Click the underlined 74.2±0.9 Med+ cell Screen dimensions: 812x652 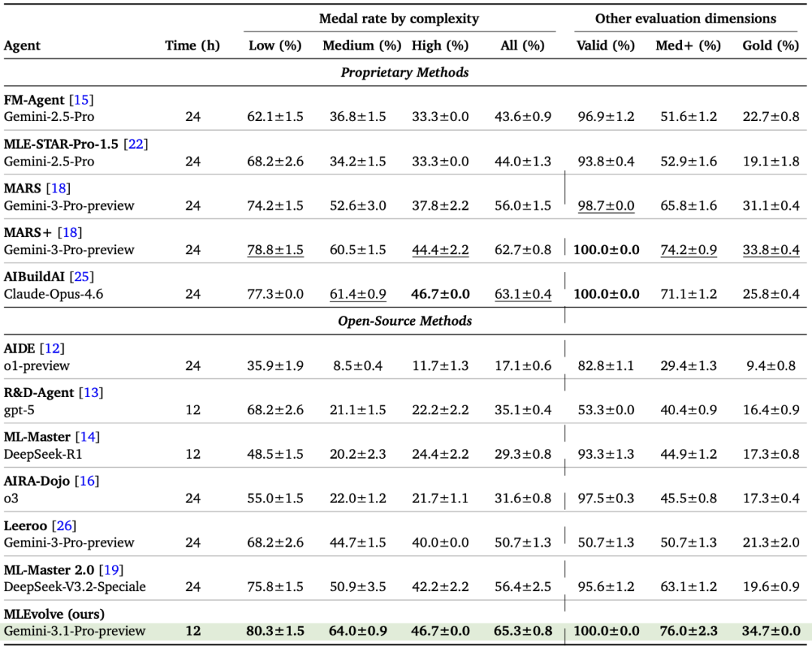coord(688,250)
